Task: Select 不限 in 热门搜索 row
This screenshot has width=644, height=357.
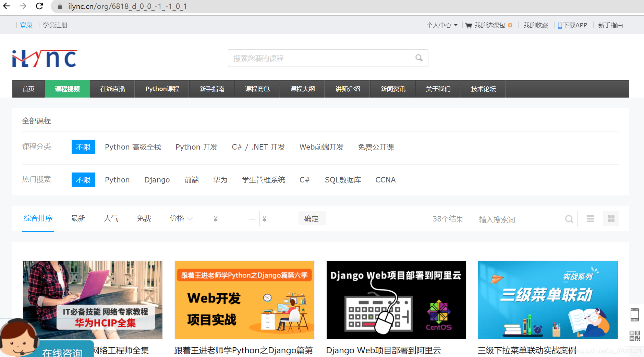Action: point(83,180)
